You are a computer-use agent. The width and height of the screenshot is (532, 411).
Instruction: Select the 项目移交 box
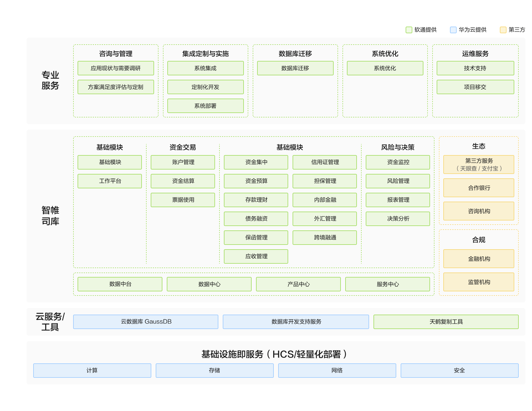(475, 87)
